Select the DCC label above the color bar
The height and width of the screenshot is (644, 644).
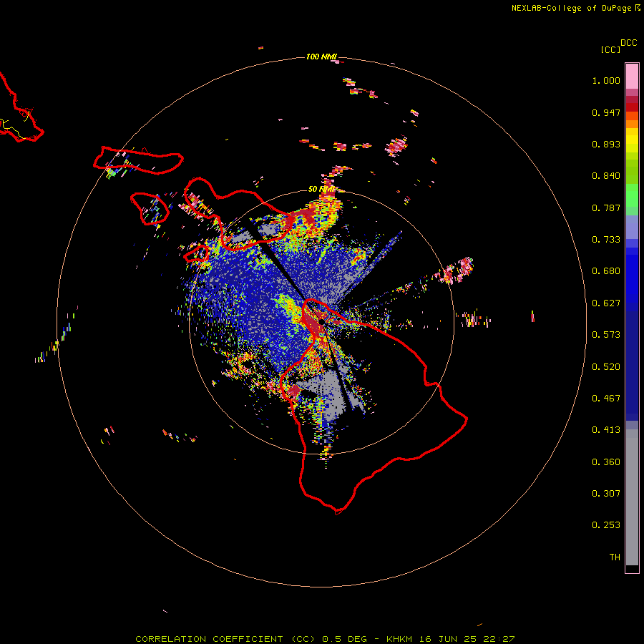click(x=628, y=43)
